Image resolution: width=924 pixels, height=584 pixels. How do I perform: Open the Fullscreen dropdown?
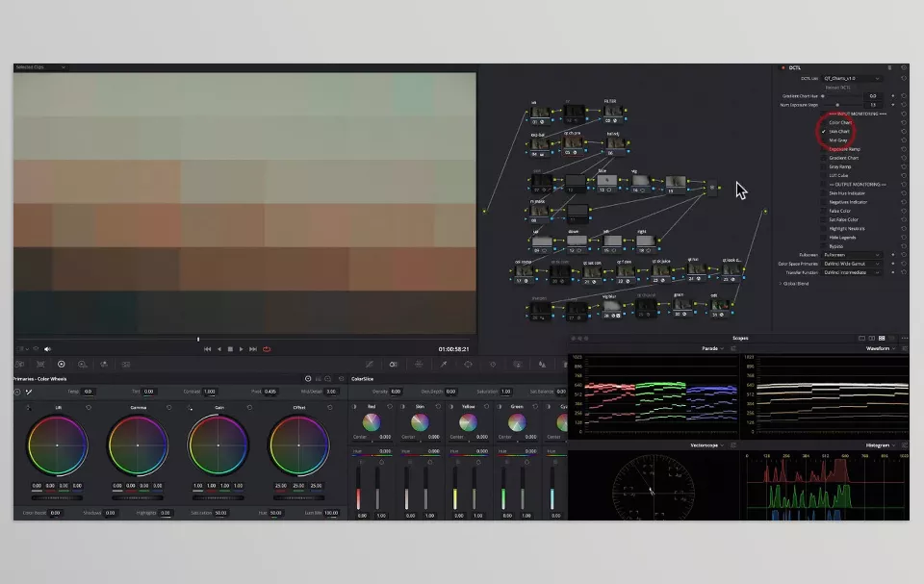852,255
